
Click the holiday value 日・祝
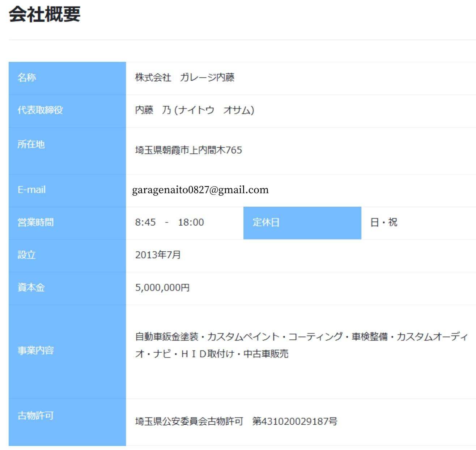pos(383,222)
